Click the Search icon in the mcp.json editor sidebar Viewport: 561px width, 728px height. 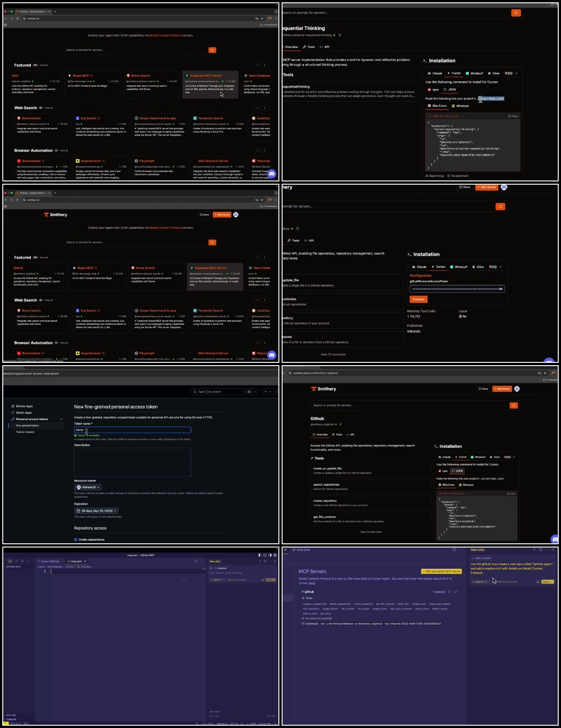16,561
